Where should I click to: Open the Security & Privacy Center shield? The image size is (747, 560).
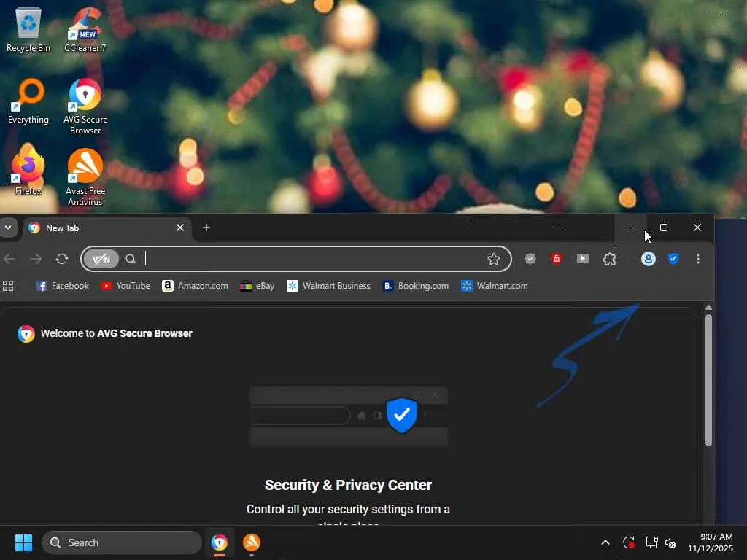click(x=673, y=259)
